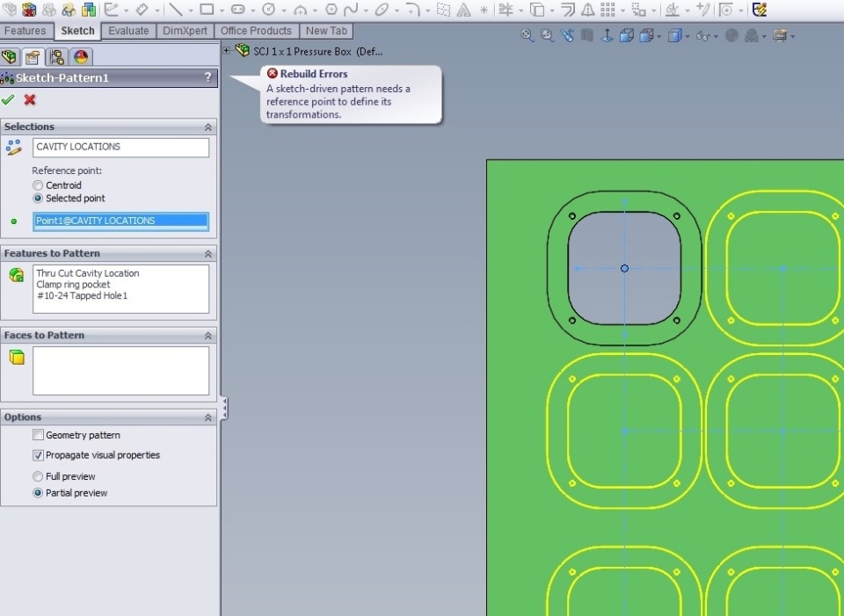Open the Rectangle tool dropdown arrow
The width and height of the screenshot is (844, 616).
click(222, 11)
